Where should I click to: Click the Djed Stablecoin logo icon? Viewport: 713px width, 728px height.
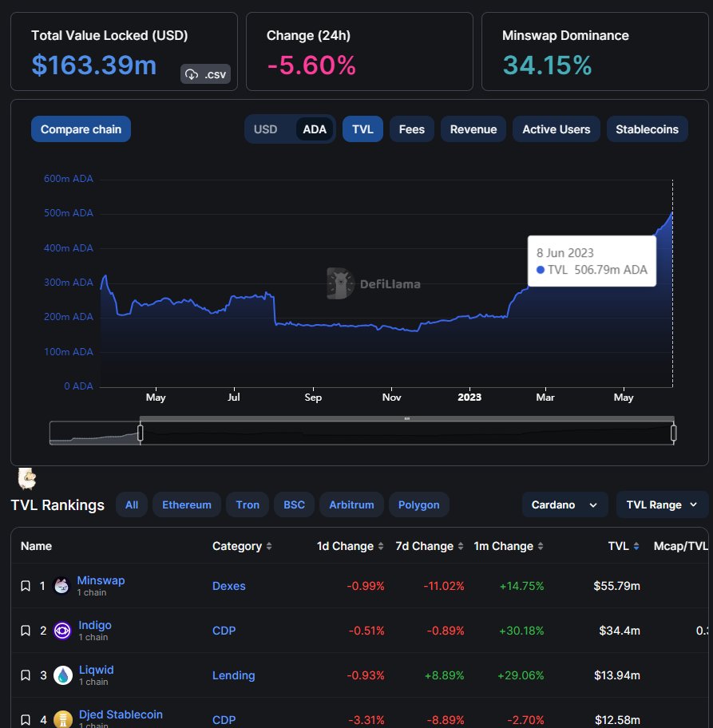point(63,719)
